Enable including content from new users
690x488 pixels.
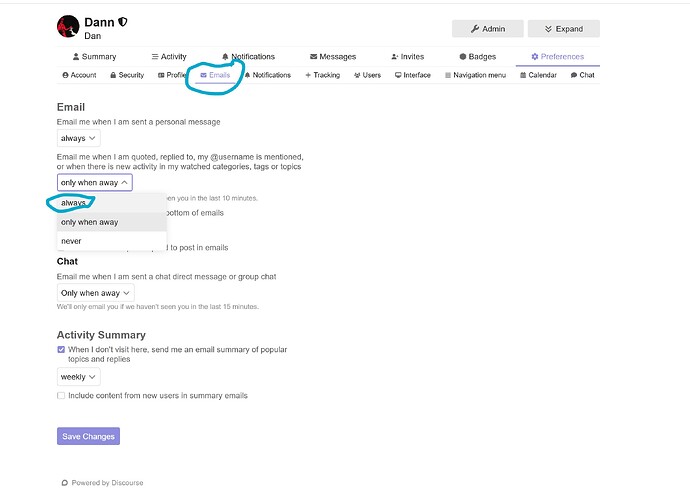coord(61,396)
